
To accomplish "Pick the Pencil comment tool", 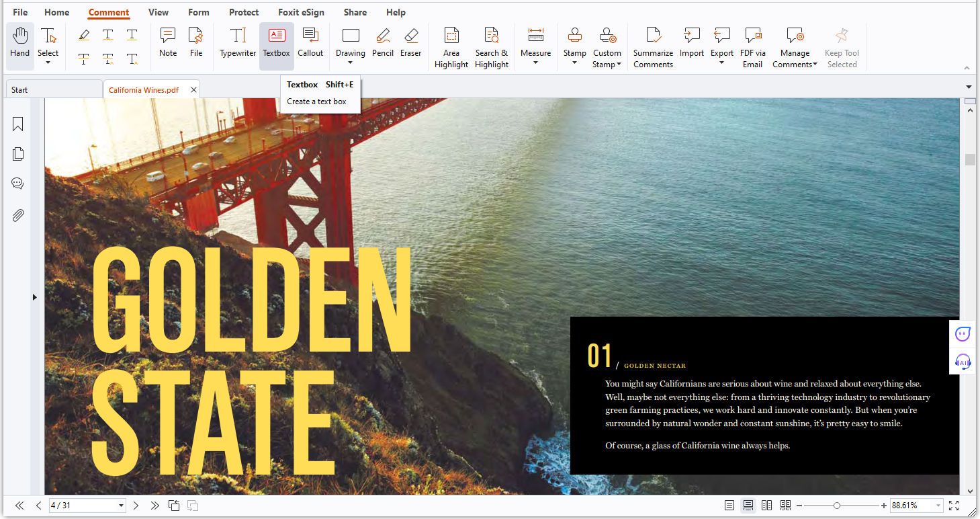I will (x=382, y=45).
